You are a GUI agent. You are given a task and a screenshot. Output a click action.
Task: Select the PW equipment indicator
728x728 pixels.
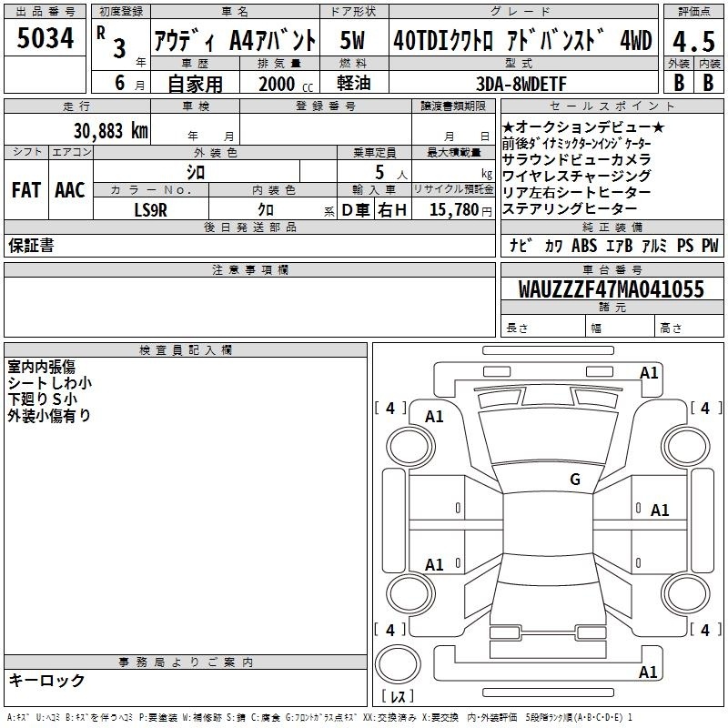pyautogui.click(x=709, y=246)
